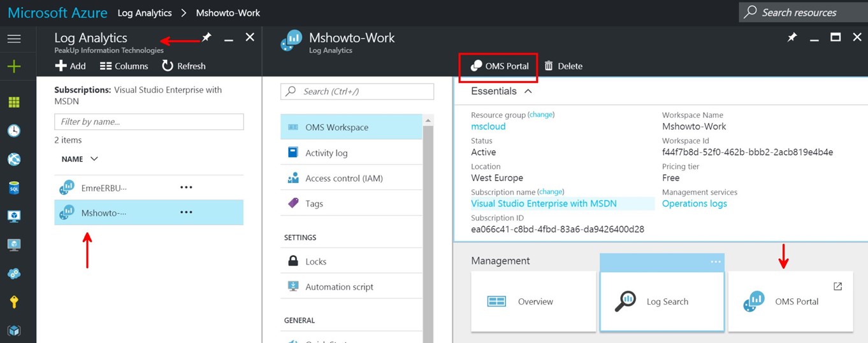Open Recent clock icon in sidebar
The width and height of the screenshot is (868, 343).
point(14,131)
